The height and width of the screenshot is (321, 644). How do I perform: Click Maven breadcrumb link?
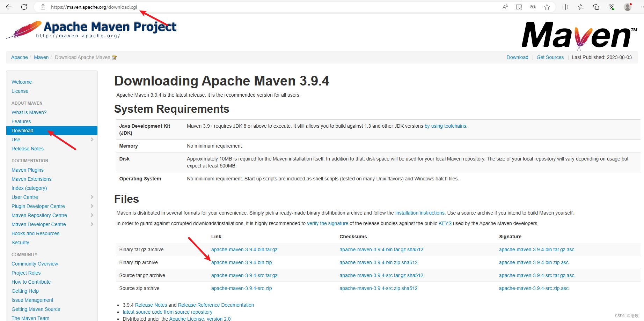pos(41,57)
